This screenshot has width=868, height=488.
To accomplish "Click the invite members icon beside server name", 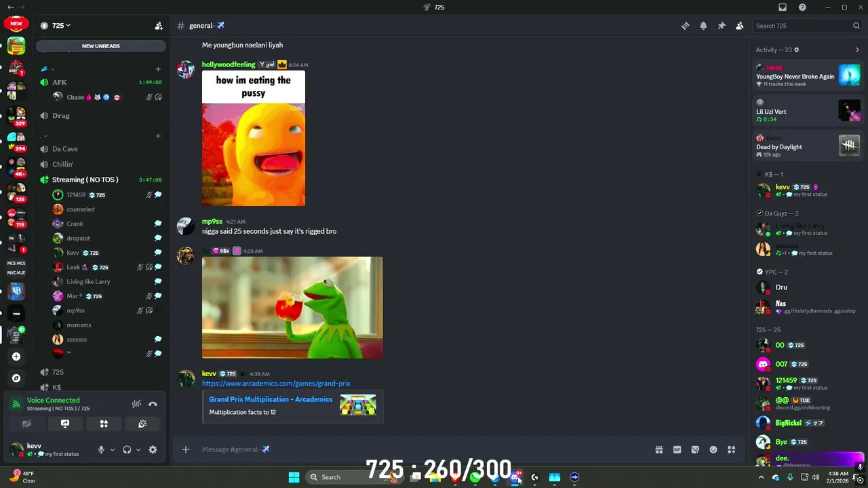I will point(159,26).
